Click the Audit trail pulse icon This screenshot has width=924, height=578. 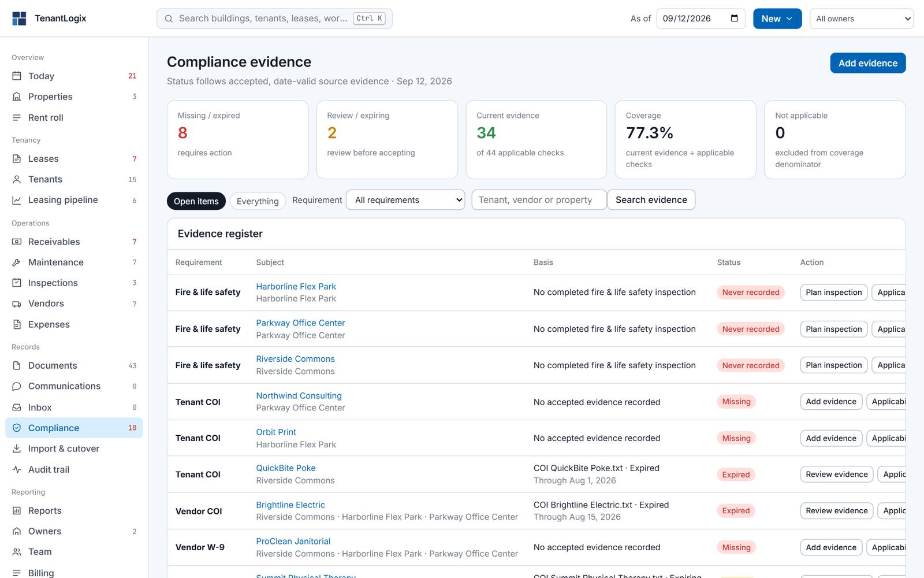(x=17, y=469)
